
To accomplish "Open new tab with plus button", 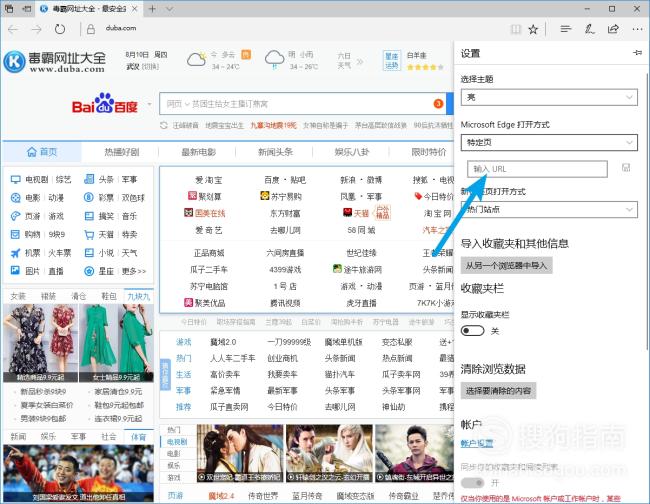I will click(152, 9).
